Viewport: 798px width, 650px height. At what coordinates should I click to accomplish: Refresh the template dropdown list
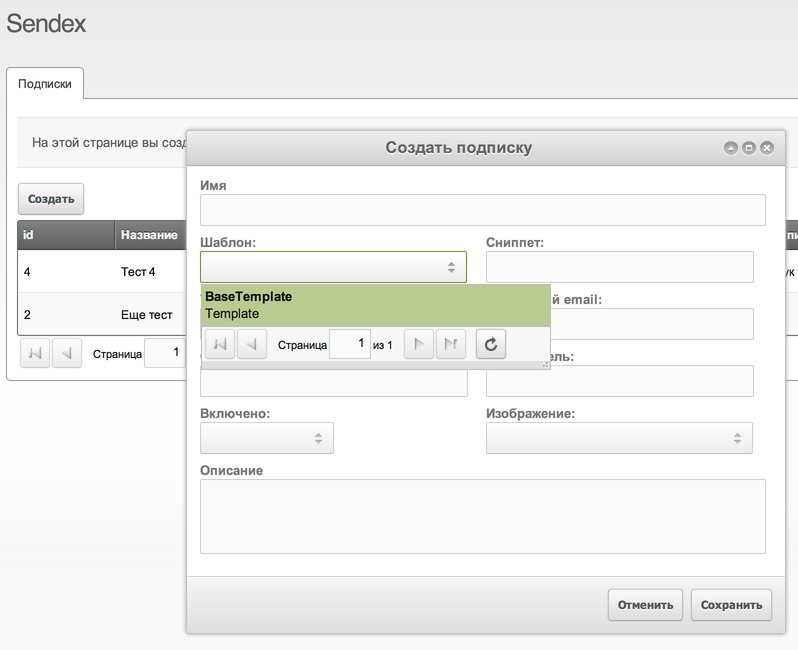pyautogui.click(x=491, y=345)
